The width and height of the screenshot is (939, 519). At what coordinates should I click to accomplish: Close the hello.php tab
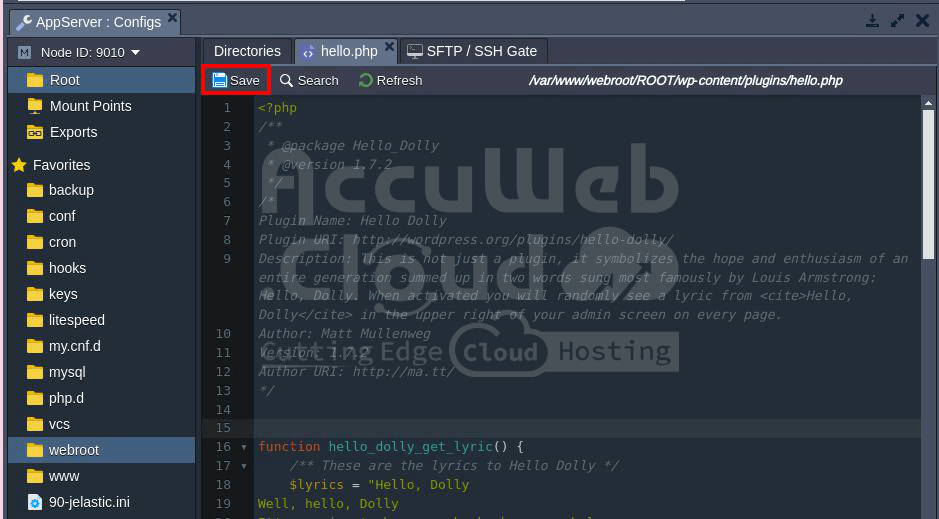coord(388,48)
